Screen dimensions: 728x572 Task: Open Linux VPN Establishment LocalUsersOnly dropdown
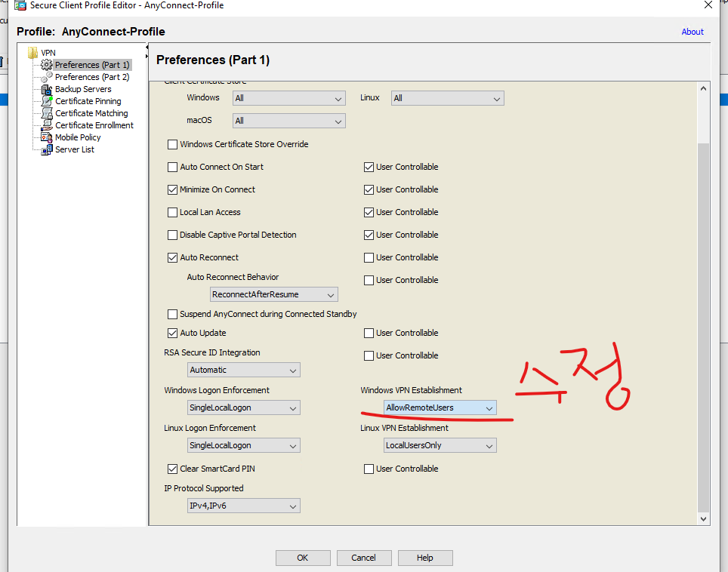(440, 445)
